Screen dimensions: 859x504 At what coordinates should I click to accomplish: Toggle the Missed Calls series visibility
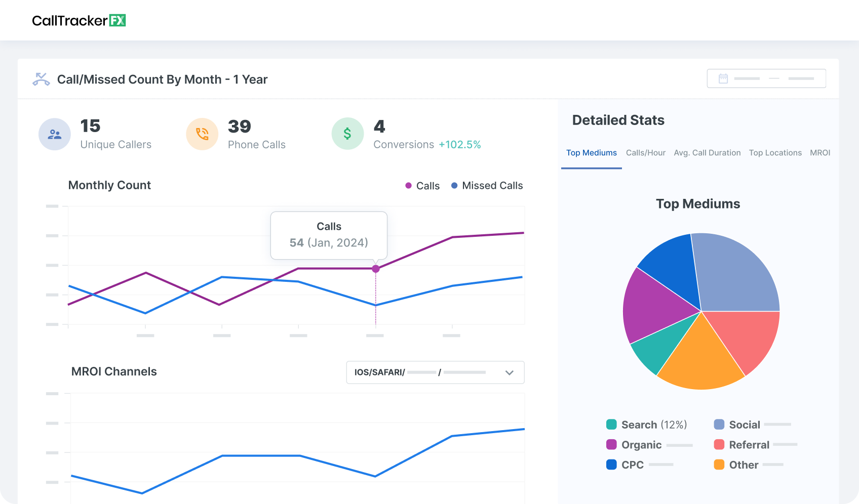pos(486,185)
